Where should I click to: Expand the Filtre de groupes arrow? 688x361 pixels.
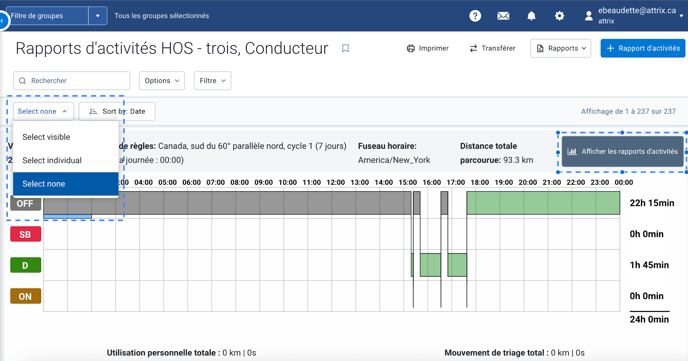(x=98, y=16)
